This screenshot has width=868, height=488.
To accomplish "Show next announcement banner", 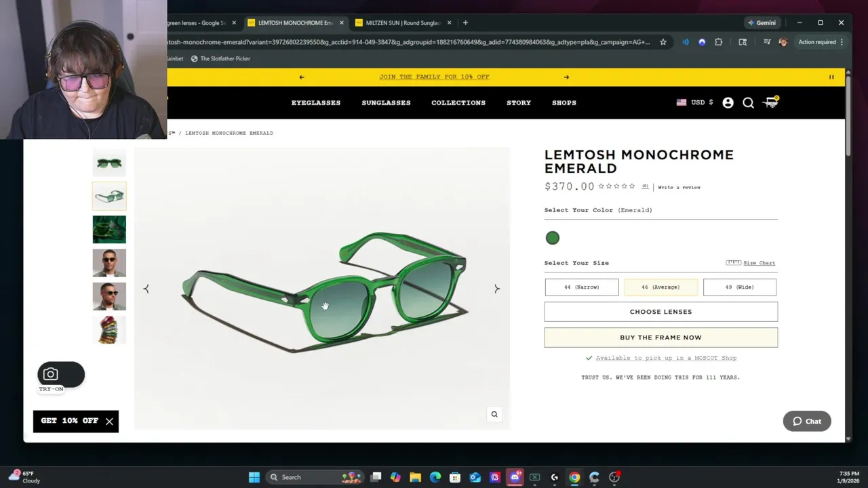I will [566, 77].
